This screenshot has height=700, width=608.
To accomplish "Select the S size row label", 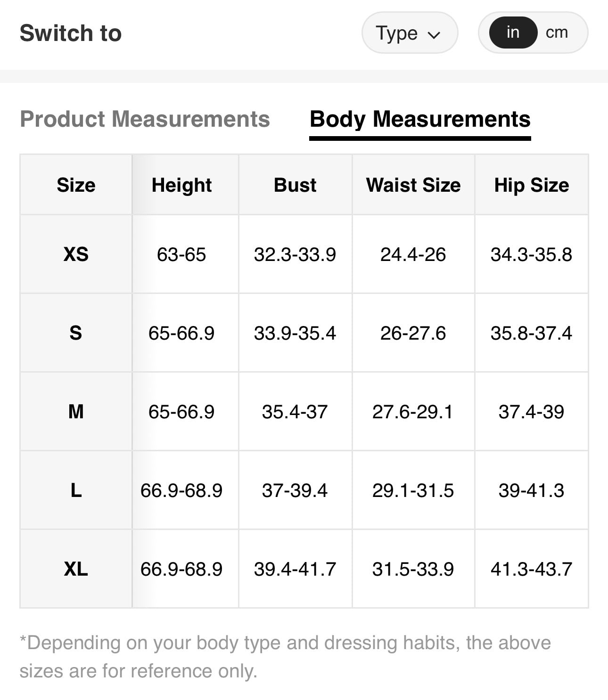I will (76, 333).
